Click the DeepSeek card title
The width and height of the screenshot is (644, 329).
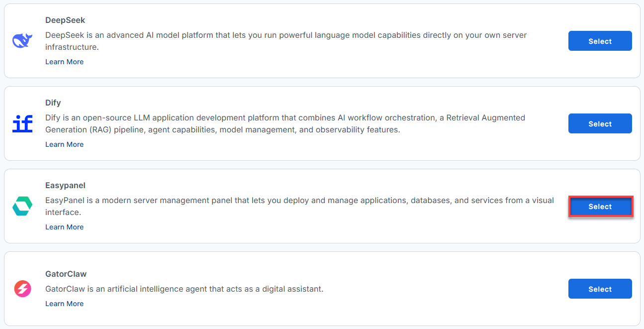point(65,20)
